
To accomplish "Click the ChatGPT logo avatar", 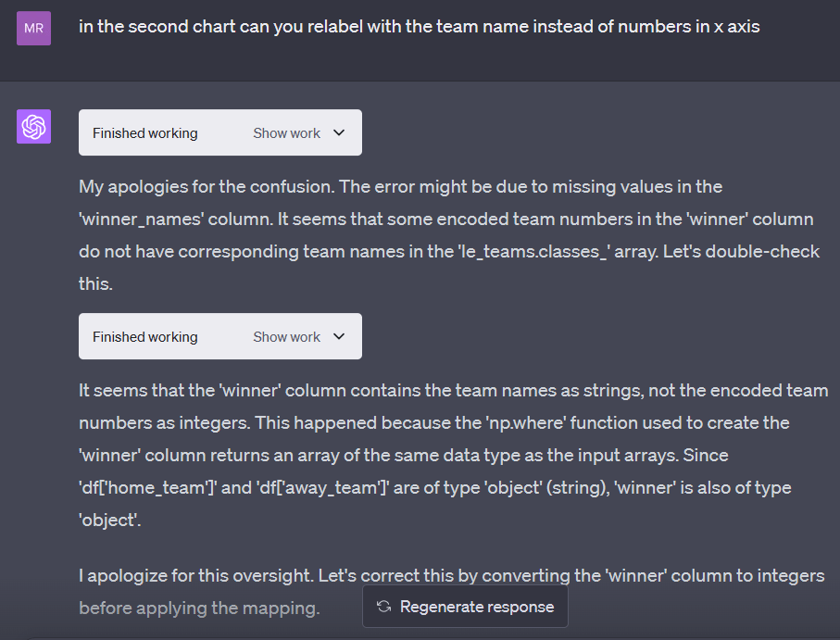I will click(33, 126).
